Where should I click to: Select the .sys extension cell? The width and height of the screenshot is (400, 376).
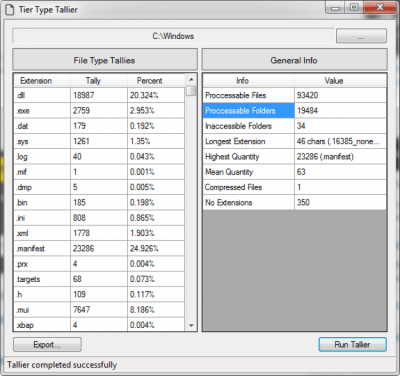(42, 141)
